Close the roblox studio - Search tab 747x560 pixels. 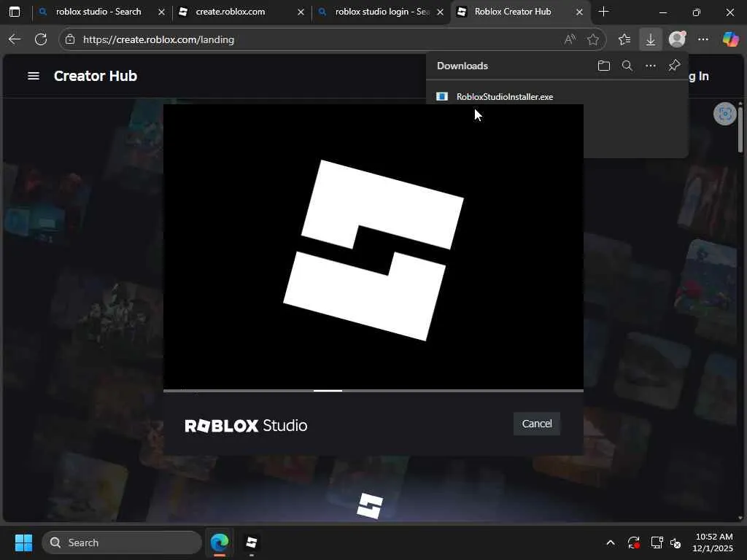point(161,12)
